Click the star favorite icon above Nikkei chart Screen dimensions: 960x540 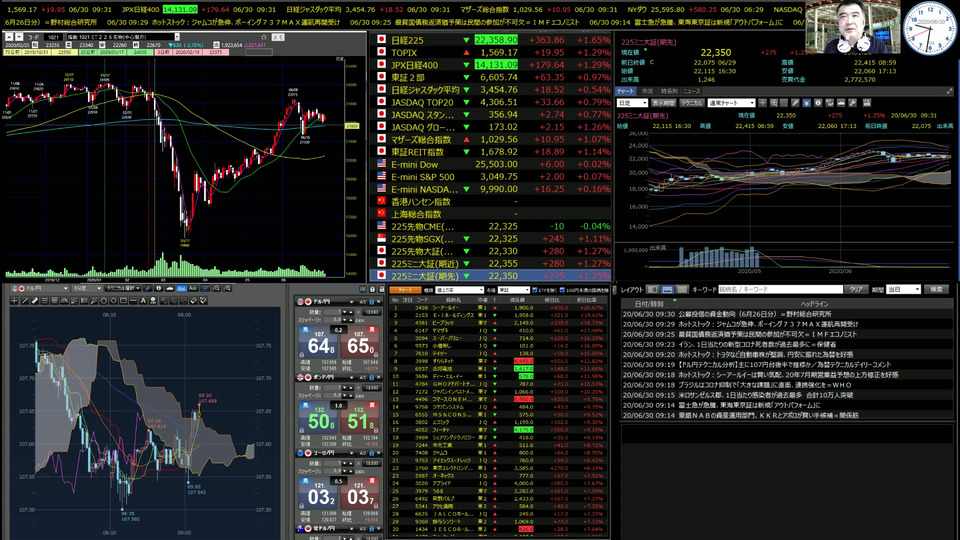[x=264, y=37]
